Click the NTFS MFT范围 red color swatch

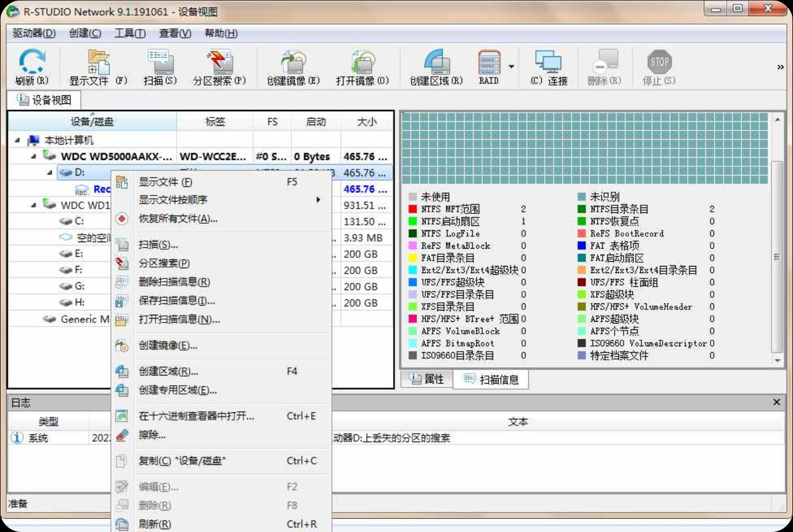click(x=413, y=209)
